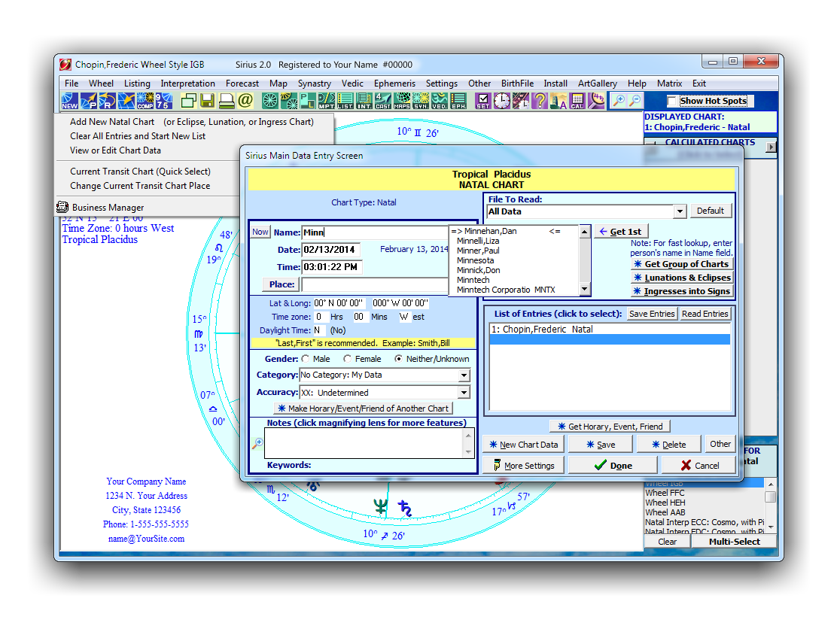Click the LIST toolbar icon
The height and width of the screenshot is (644, 837).
345,101
